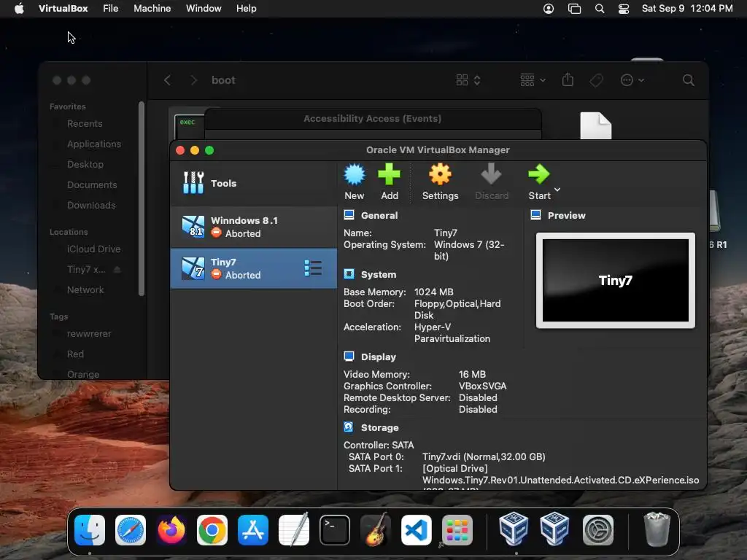747x560 pixels.
Task: Click the General monitor icon
Action: pos(349,215)
